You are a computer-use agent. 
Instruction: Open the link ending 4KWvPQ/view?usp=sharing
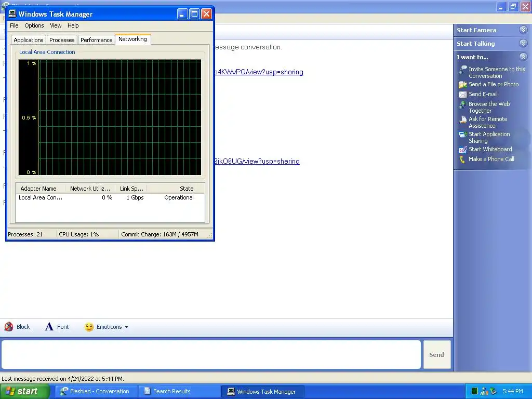click(x=259, y=72)
